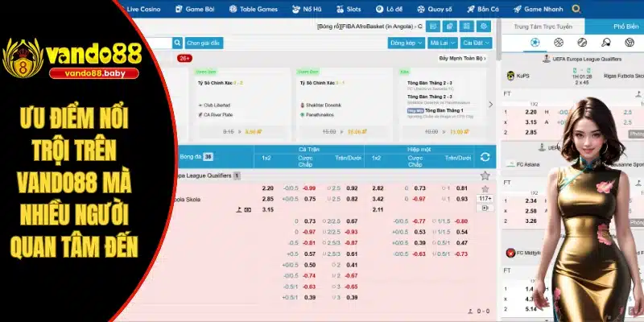This screenshot has width=644, height=322.
Task: Open the Mã Lai odds type dropdown
Action: coord(443,43)
